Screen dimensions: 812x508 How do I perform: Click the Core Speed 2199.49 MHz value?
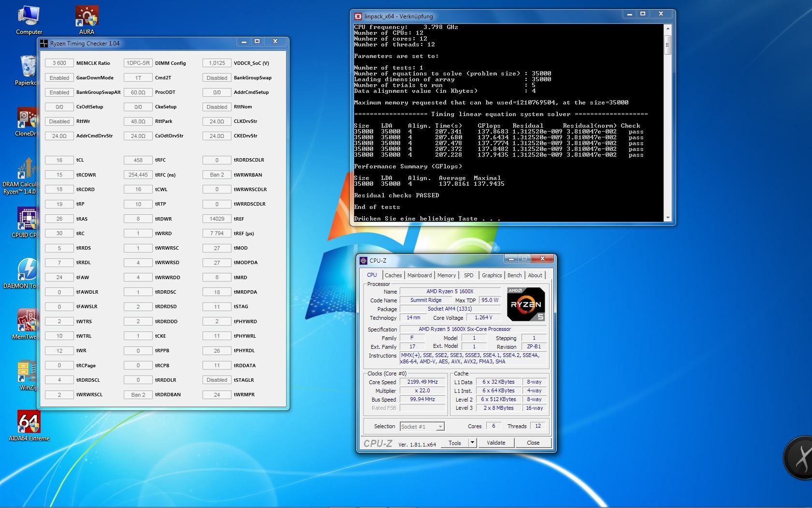[422, 382]
